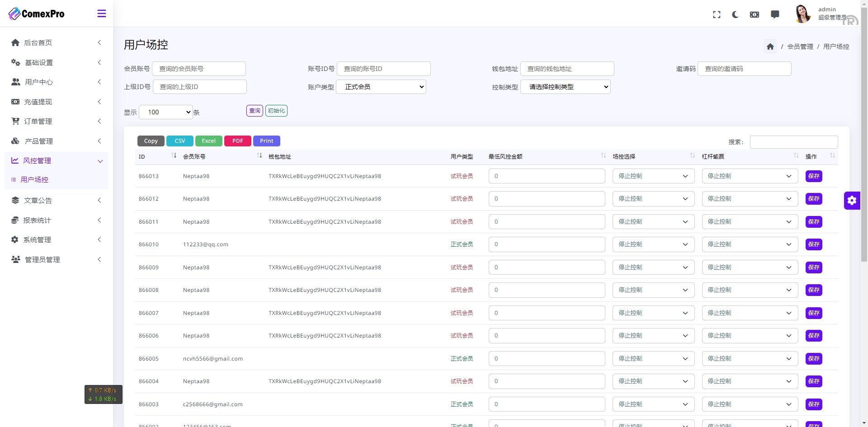The height and width of the screenshot is (427, 868).
Task: Open the chat message icon
Action: pyautogui.click(x=775, y=14)
